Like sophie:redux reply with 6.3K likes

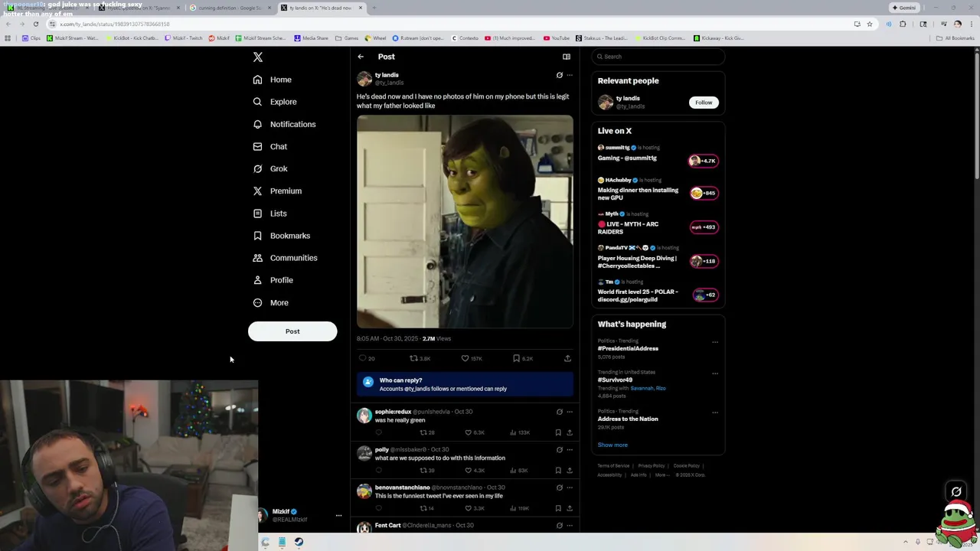point(475,432)
